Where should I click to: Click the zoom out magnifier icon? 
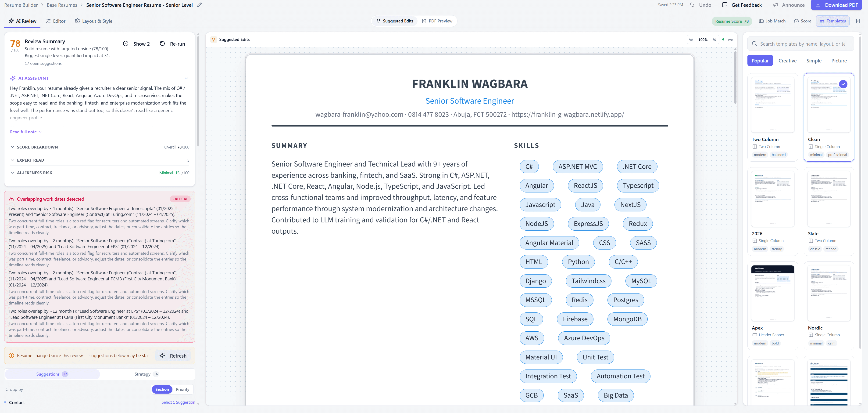point(691,40)
